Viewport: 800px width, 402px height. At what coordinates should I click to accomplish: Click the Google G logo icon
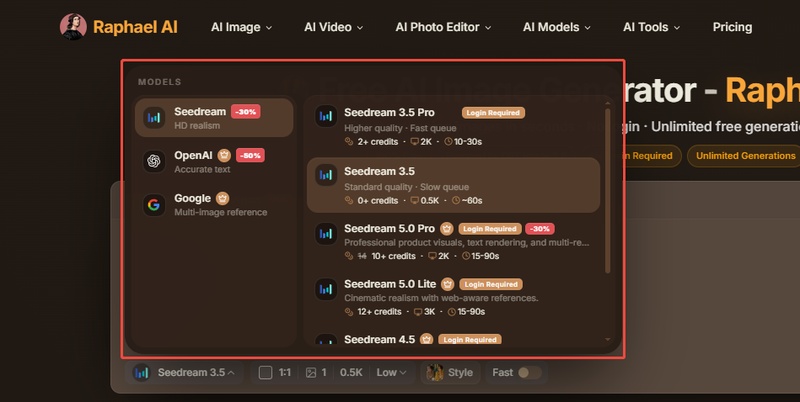coord(154,205)
